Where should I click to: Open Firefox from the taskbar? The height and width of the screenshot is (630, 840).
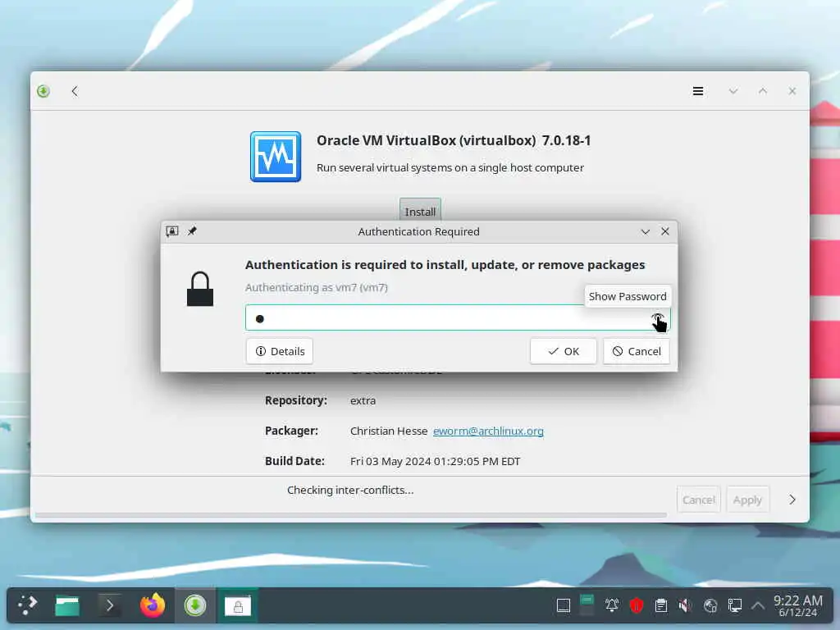(152, 605)
